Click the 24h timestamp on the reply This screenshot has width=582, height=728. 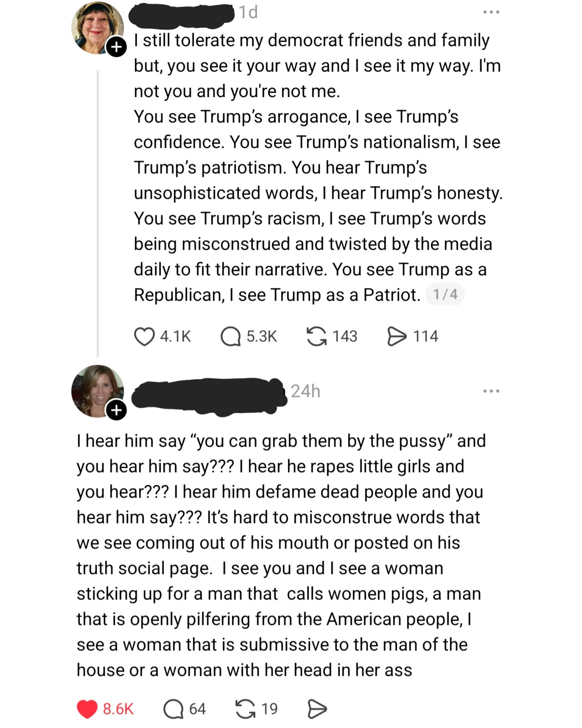pos(305,391)
